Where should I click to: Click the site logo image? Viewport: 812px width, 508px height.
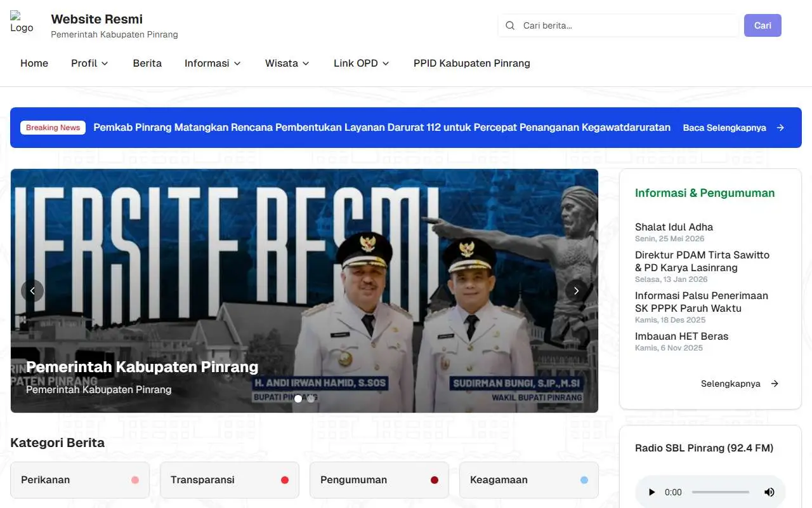click(22, 22)
